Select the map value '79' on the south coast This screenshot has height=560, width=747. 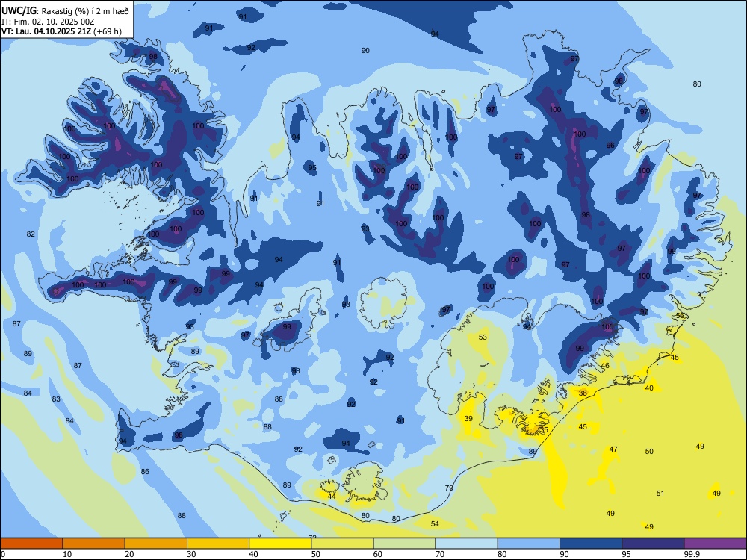(449, 488)
